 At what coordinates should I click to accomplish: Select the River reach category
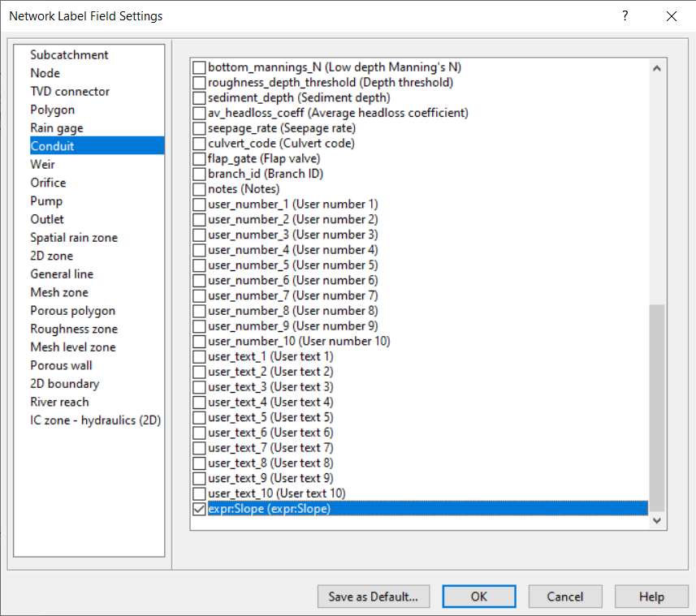pos(59,402)
